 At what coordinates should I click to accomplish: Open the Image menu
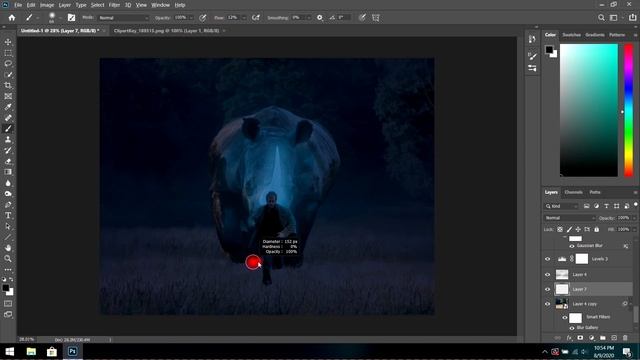point(47,5)
